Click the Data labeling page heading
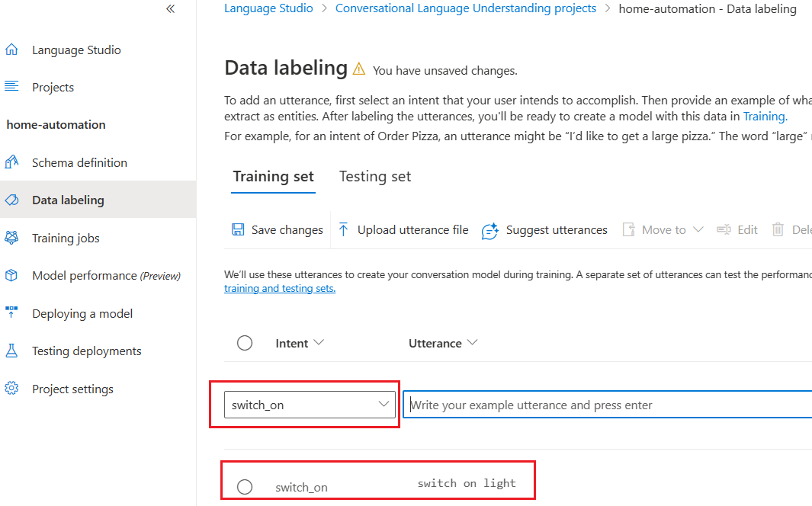812x506 pixels. coord(286,68)
